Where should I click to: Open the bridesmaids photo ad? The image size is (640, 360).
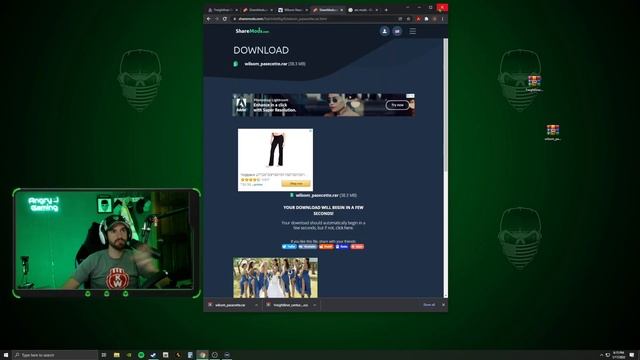[x=276, y=278]
